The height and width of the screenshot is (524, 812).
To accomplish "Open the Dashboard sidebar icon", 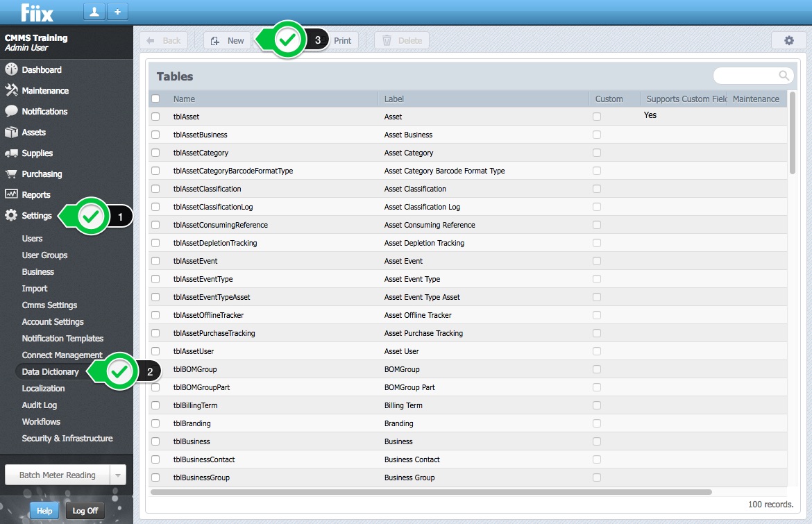I will (11, 69).
